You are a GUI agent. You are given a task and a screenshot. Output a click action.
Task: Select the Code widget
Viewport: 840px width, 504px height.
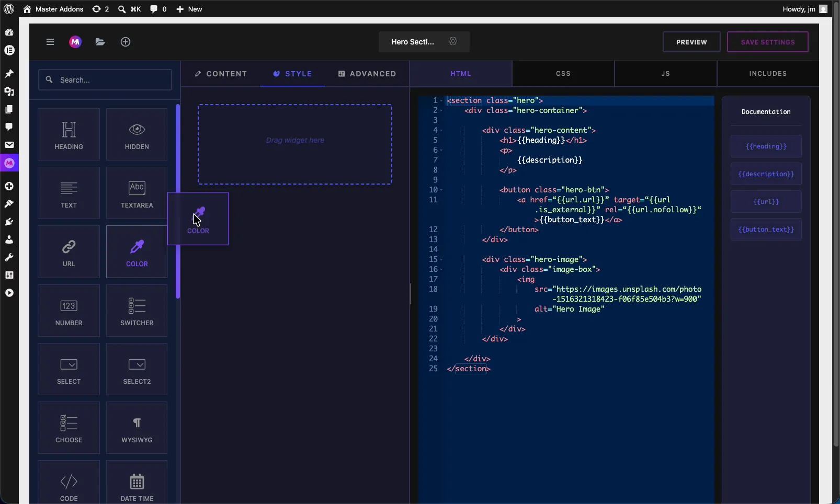tap(69, 482)
